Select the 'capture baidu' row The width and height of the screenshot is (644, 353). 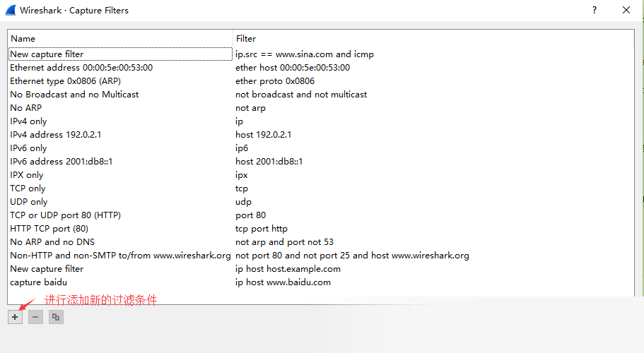39,282
